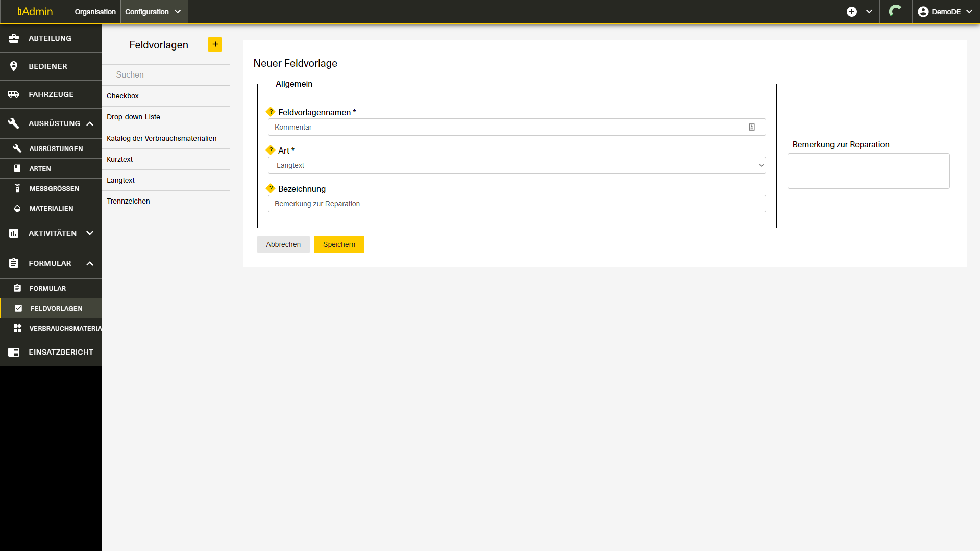Click the Abbrechen button
Image resolution: width=980 pixels, height=551 pixels.
pyautogui.click(x=283, y=244)
